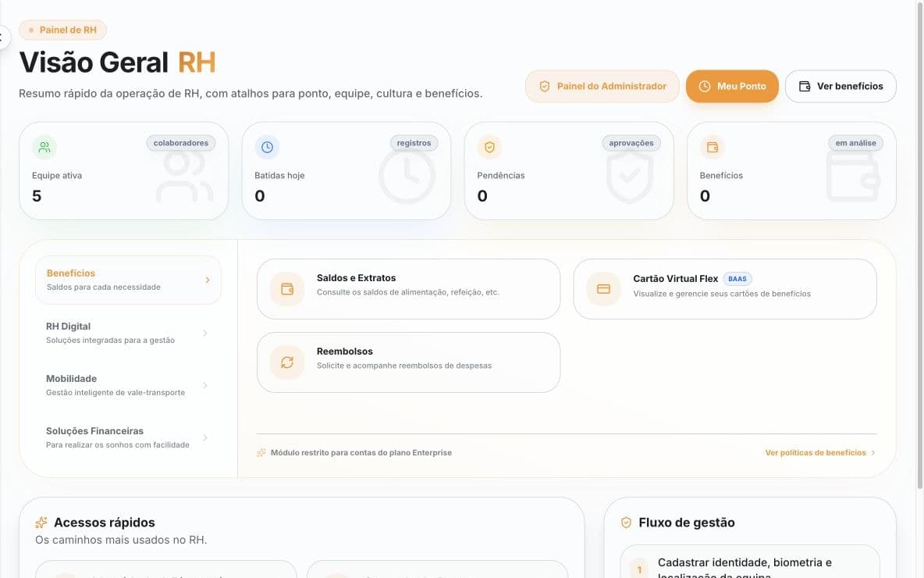Click the BAAS tag on Cartão Virtual Flex
Image resolution: width=924 pixels, height=578 pixels.
(x=737, y=279)
